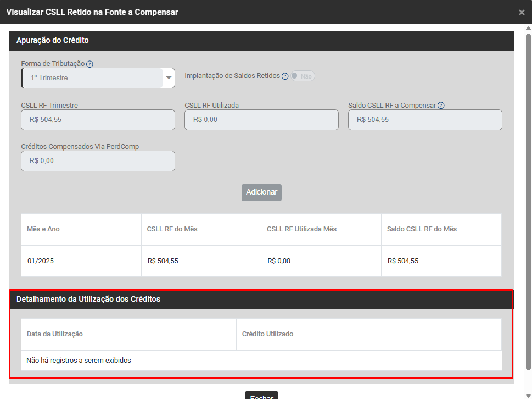This screenshot has height=399, width=532.
Task: Click help icon beside Forma de Tributação
Action: click(90, 64)
